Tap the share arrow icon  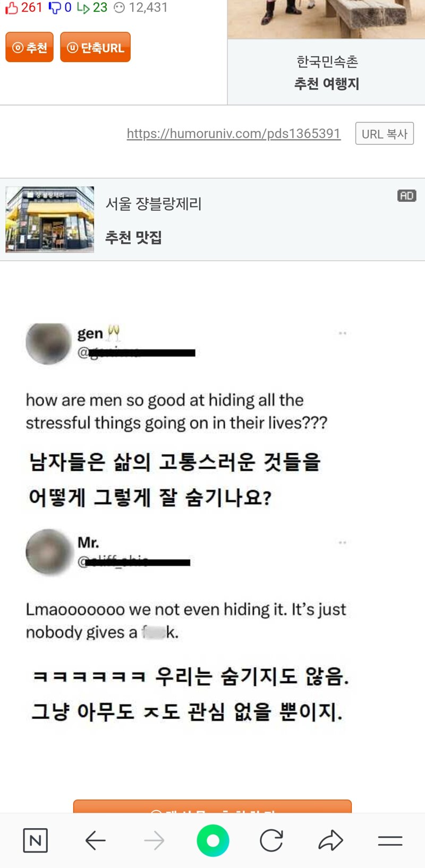(331, 841)
